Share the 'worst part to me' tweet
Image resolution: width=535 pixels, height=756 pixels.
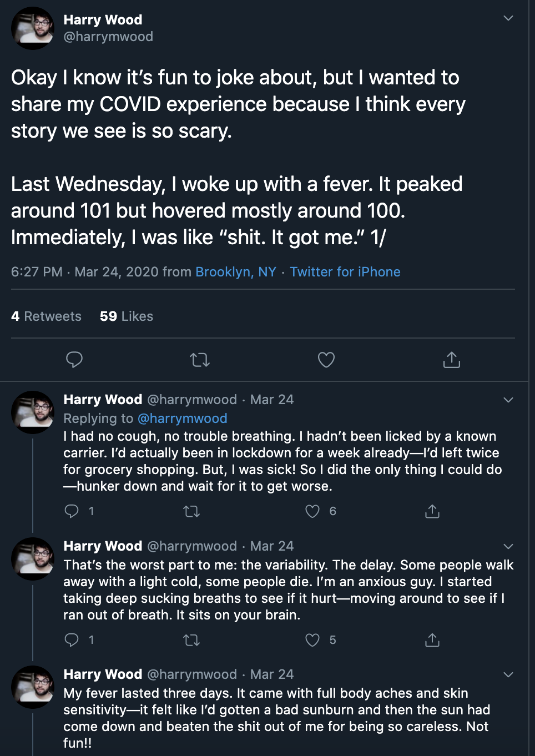click(x=432, y=640)
